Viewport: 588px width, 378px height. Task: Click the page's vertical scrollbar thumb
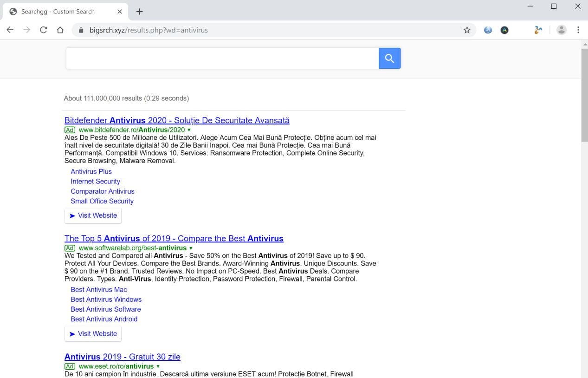point(584,95)
